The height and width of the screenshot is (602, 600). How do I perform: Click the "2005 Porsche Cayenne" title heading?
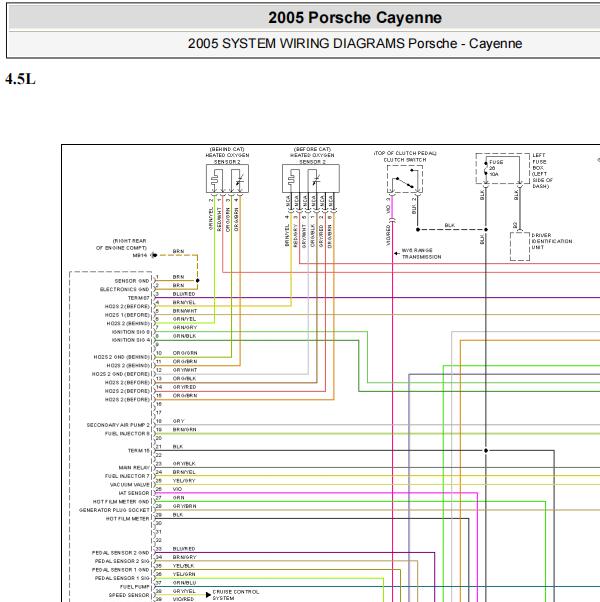(x=355, y=18)
